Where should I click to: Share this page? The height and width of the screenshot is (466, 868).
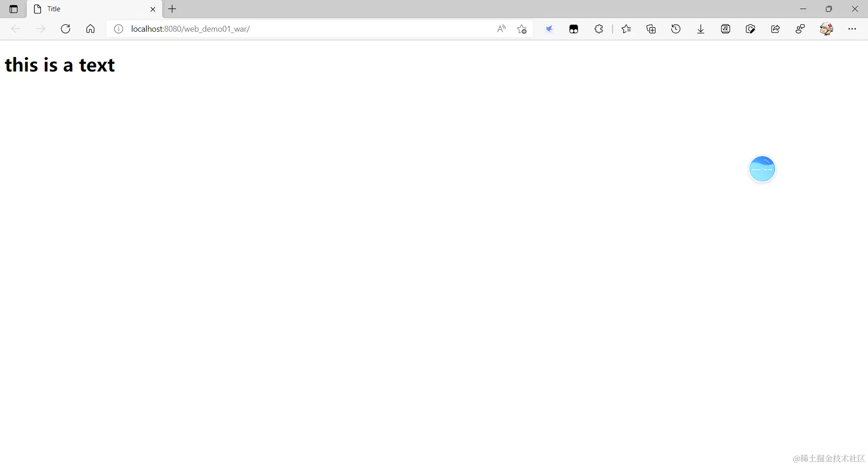point(775,29)
